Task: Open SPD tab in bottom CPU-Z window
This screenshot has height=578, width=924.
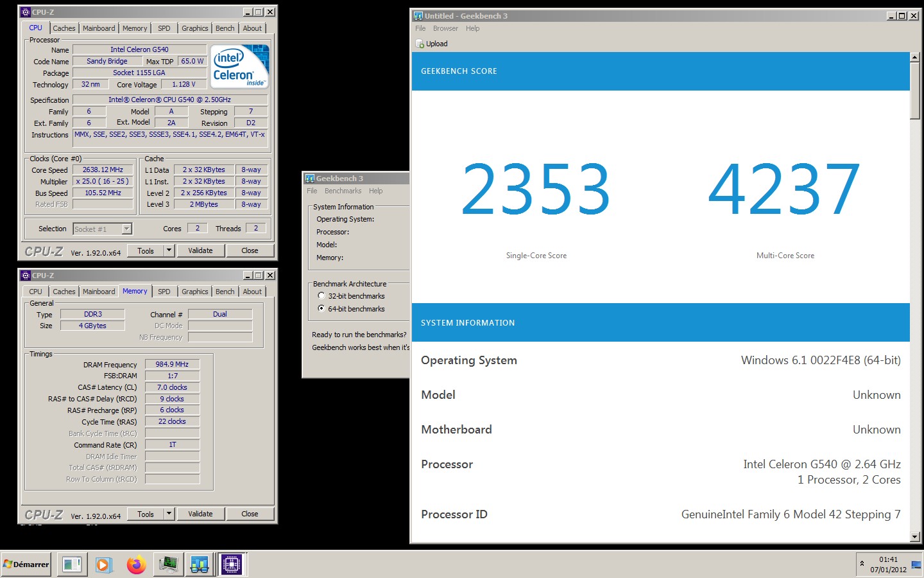Action: pyautogui.click(x=164, y=292)
